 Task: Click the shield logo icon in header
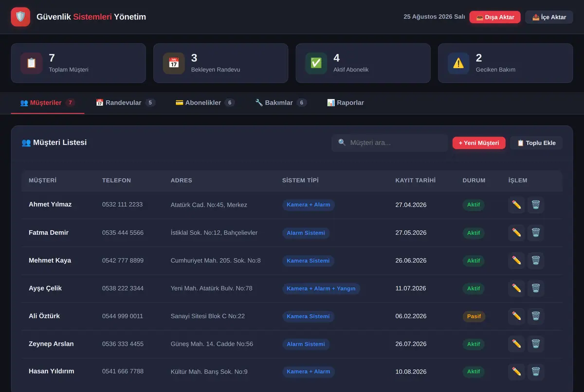tap(20, 17)
